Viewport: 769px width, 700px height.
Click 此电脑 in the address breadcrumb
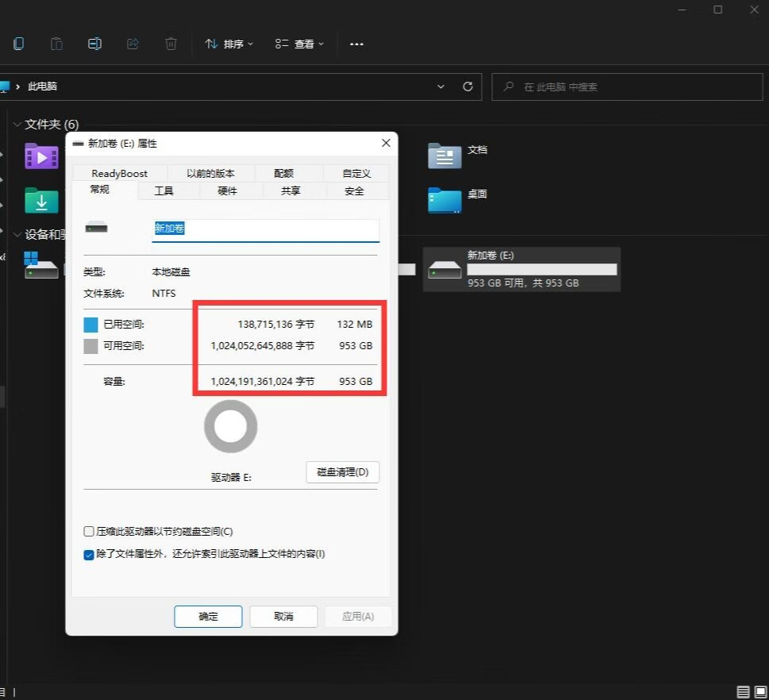42,87
